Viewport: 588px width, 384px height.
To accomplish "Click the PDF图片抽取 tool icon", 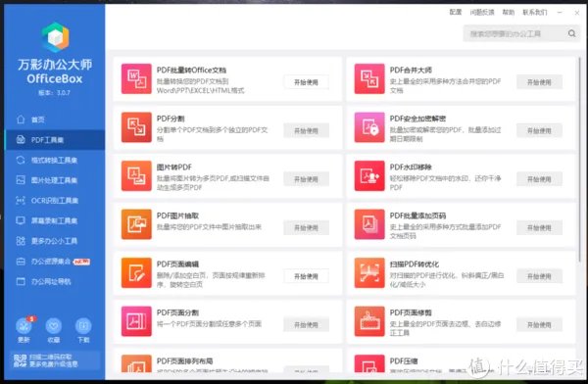I will click(x=136, y=224).
